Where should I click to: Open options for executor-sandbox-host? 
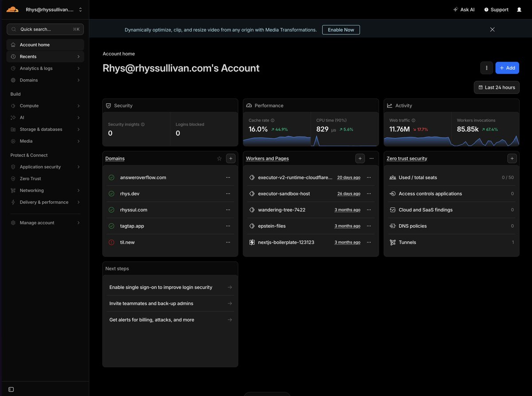[369, 194]
